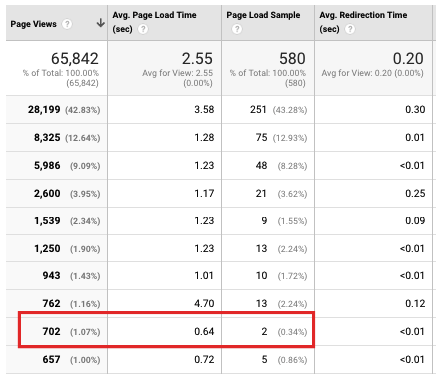
Task: Click the Avg. Page Load Time help icon
Action: pos(143,29)
